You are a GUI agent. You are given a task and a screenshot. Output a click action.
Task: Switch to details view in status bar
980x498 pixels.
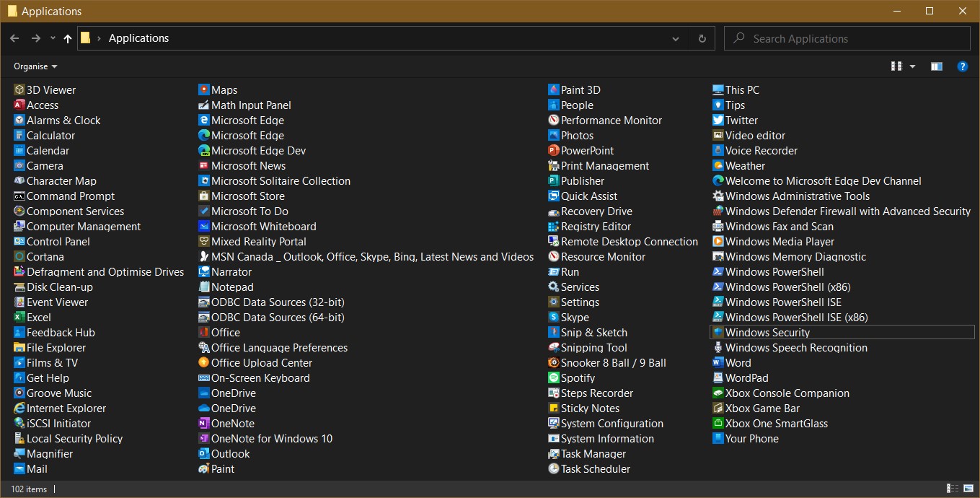pos(952,489)
